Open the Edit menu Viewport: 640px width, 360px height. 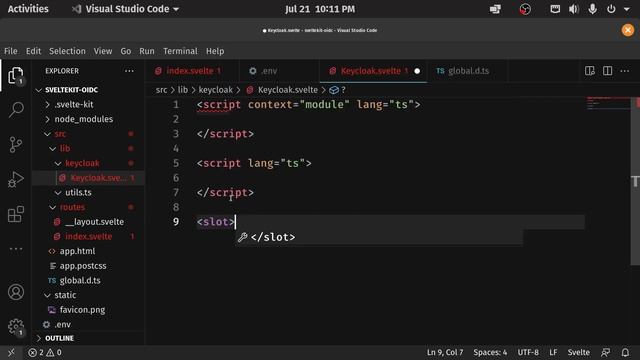pyautogui.click(x=33, y=51)
